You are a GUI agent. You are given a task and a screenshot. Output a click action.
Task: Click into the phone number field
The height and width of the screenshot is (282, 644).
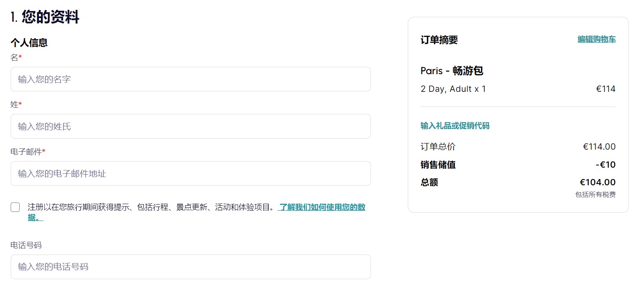[x=190, y=267]
